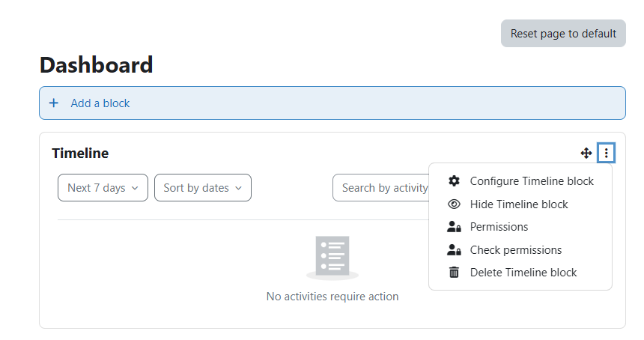
Task: Choose Hide Timeline block from the menu
Action: (x=520, y=204)
